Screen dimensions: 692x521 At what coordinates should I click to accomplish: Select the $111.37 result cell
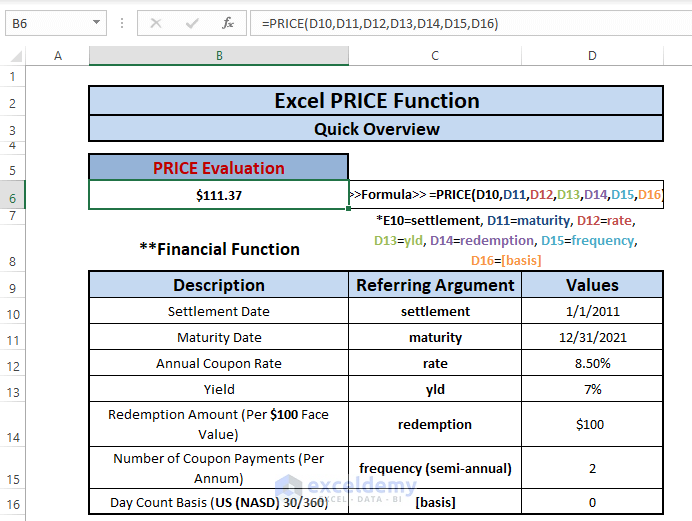[x=219, y=195]
